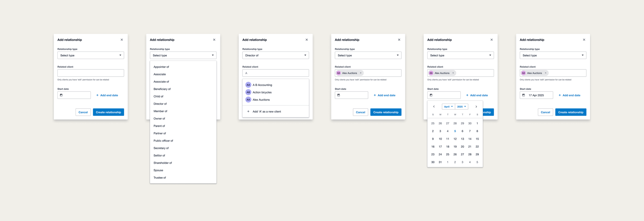
Task: Go to previous month in date picker
Action: pyautogui.click(x=434, y=107)
